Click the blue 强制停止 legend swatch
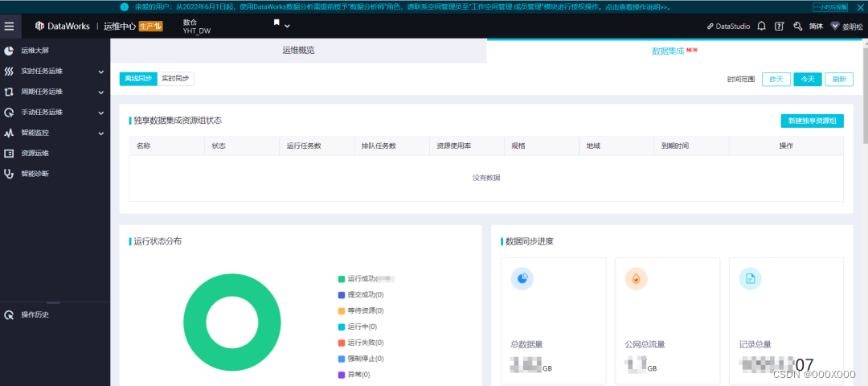868x386 pixels. tap(341, 359)
